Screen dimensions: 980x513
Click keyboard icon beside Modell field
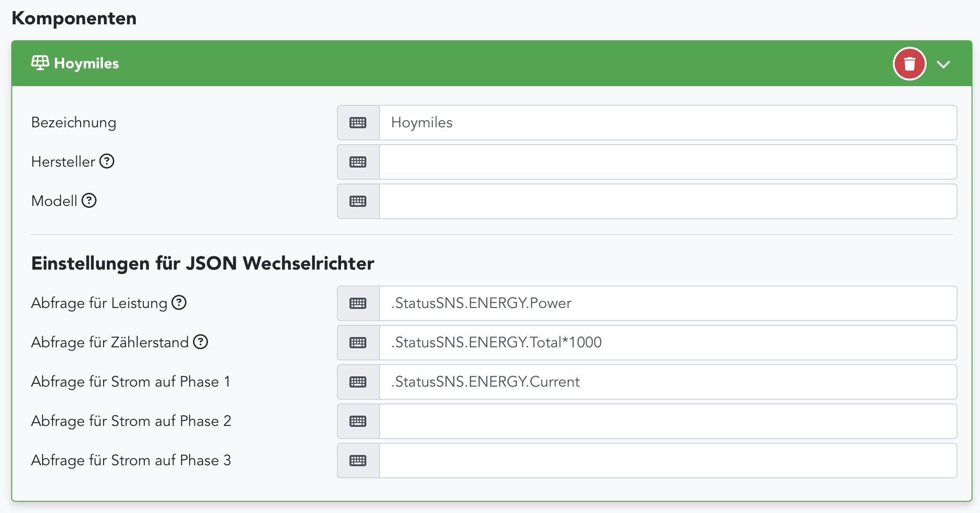tap(358, 201)
